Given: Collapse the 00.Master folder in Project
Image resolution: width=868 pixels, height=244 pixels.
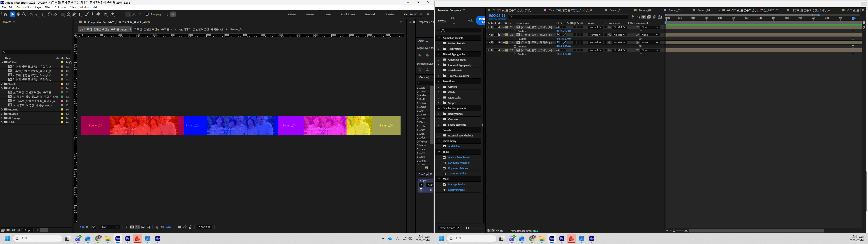Looking at the screenshot, I should coord(2,88).
